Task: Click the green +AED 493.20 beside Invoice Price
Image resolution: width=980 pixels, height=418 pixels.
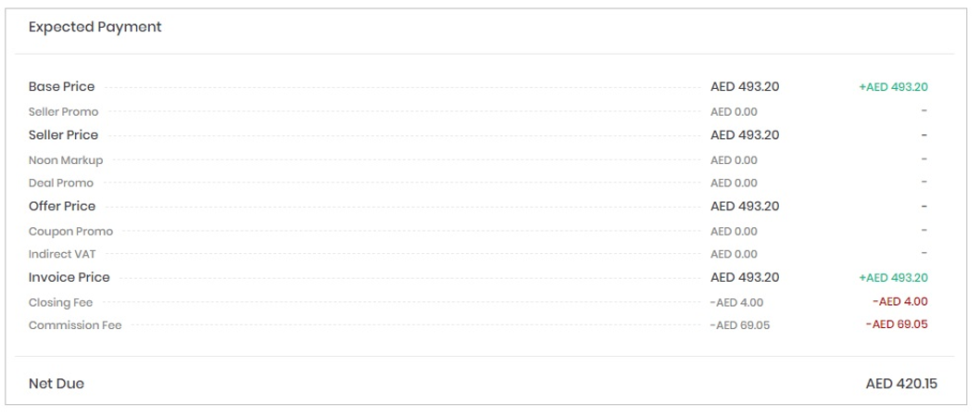Action: click(x=893, y=277)
